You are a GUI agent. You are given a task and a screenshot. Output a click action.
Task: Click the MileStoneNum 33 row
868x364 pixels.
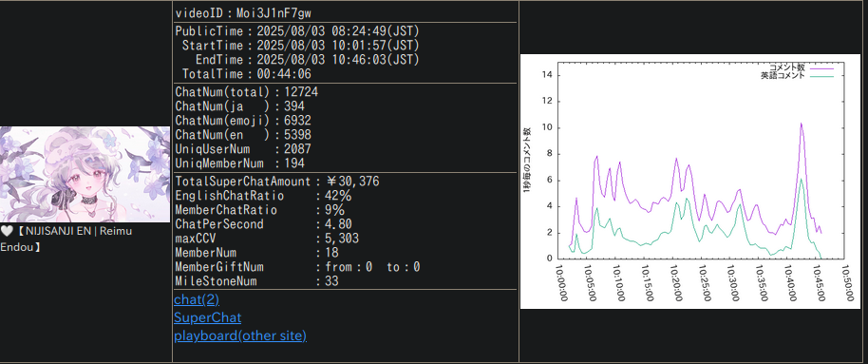click(x=256, y=281)
